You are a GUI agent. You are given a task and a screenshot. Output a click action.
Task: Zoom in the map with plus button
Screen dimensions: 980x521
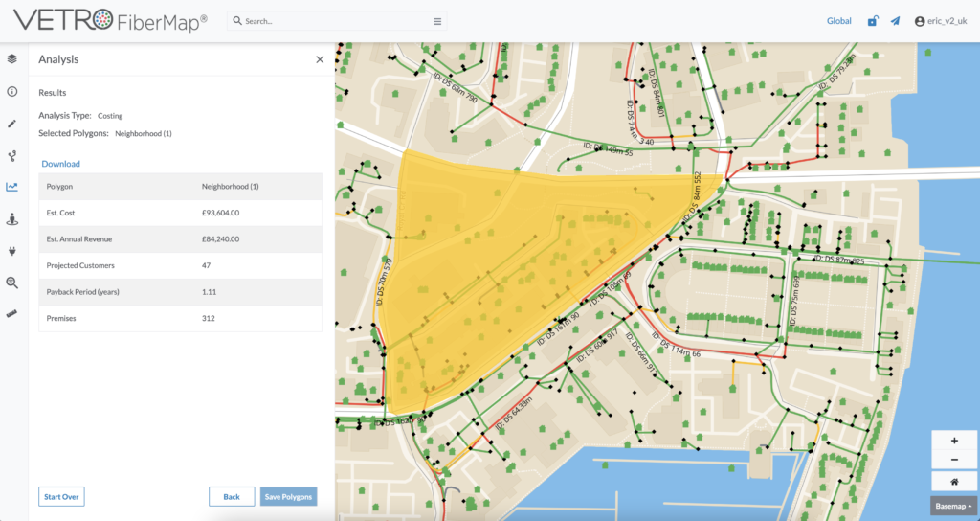954,441
